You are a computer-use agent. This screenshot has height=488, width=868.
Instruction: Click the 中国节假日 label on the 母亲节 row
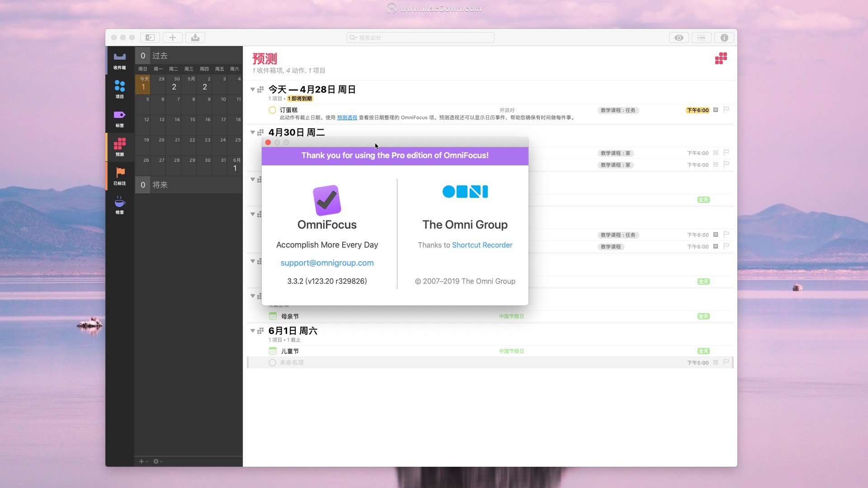511,316
